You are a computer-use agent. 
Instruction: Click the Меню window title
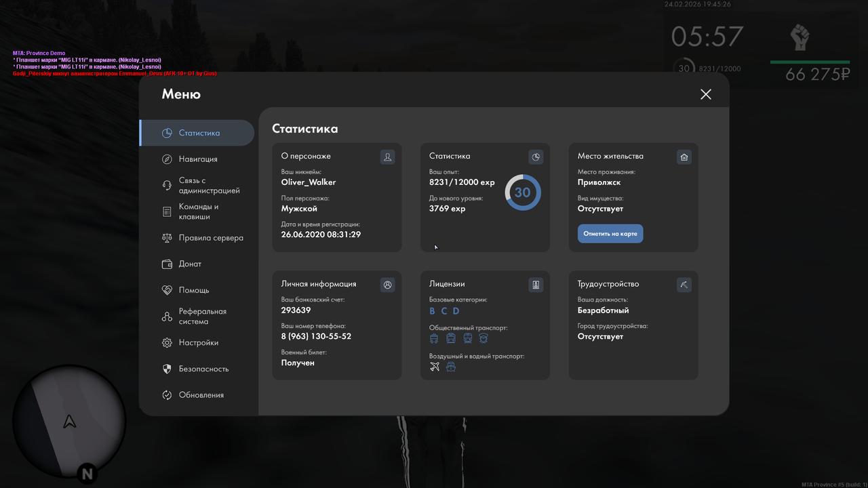click(x=181, y=94)
